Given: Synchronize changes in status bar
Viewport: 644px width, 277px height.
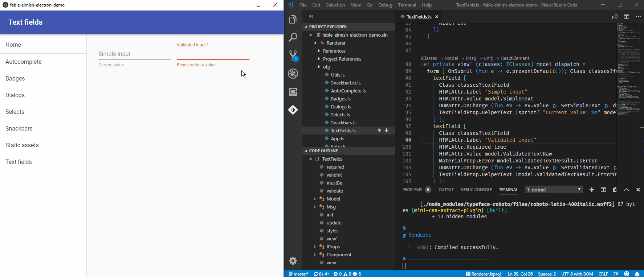Looking at the screenshot, I should [321, 274].
